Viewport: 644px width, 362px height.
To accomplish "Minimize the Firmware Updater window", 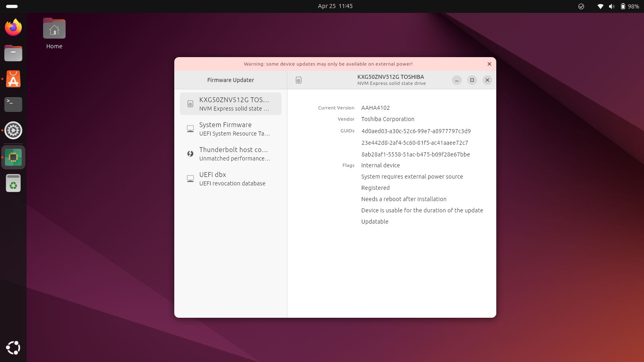I will coord(457,80).
